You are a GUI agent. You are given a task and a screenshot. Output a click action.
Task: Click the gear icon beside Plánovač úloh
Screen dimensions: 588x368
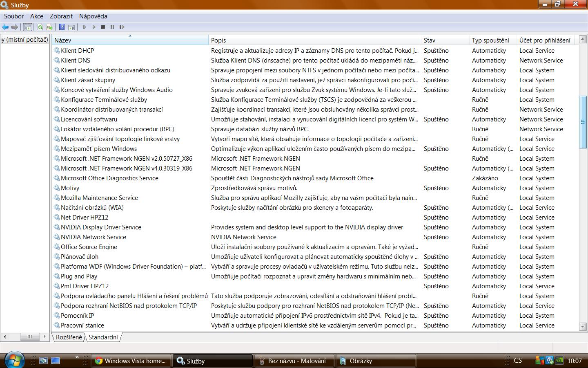click(x=57, y=257)
